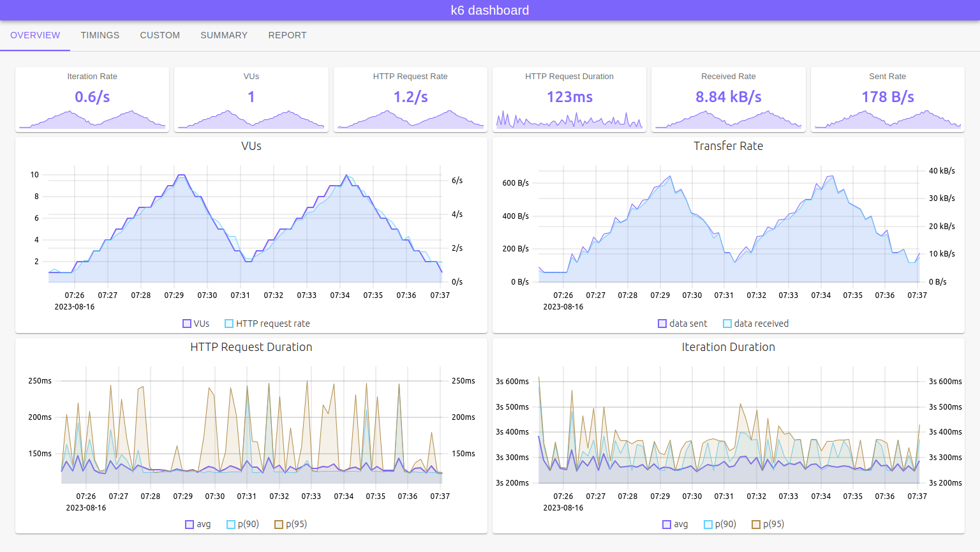Click the 178 B/s sent rate value
980x552 pixels.
click(x=887, y=97)
